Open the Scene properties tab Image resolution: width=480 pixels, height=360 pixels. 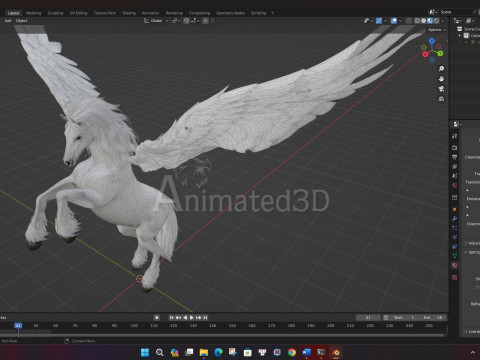click(455, 175)
